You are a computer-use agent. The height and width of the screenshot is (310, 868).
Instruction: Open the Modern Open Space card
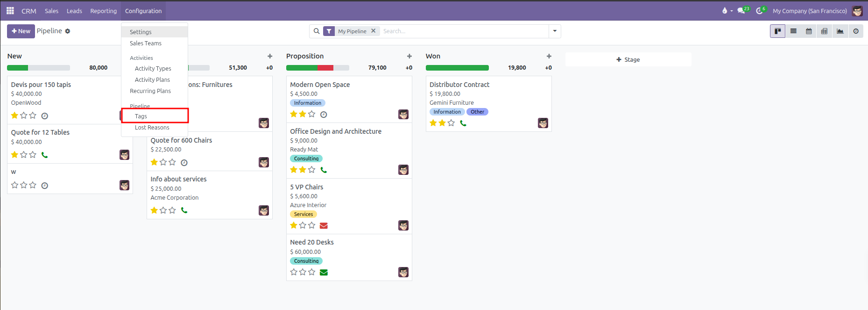349,99
